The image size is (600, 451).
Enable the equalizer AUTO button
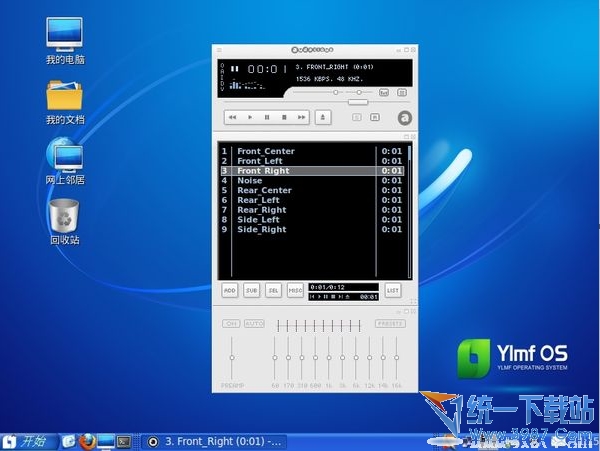[x=254, y=324]
